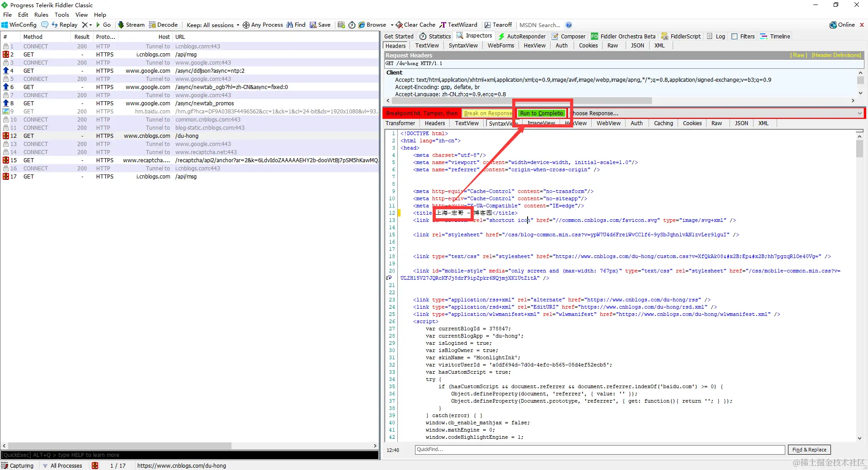This screenshot has height=470, width=868.
Task: Focus the QuickExec command box
Action: [x=190, y=455]
